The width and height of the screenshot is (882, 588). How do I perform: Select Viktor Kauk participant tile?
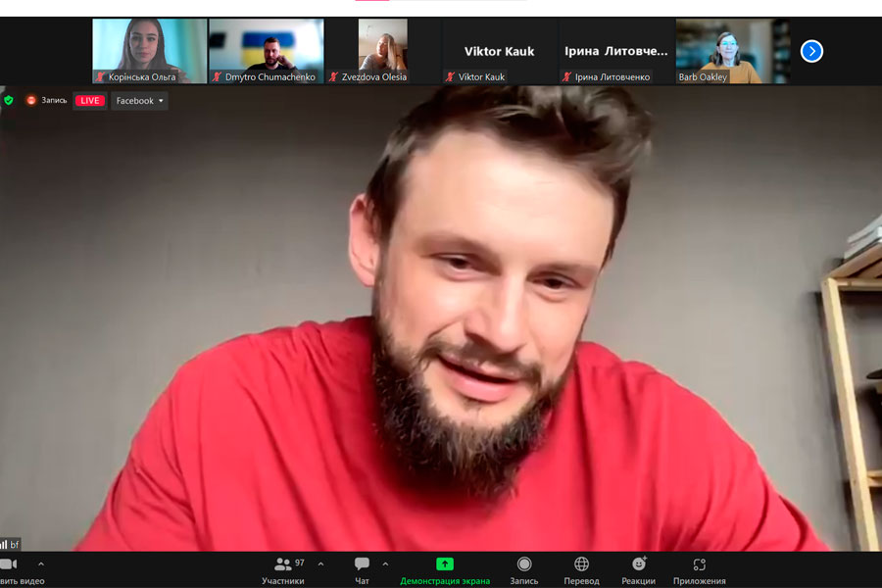[x=499, y=51]
